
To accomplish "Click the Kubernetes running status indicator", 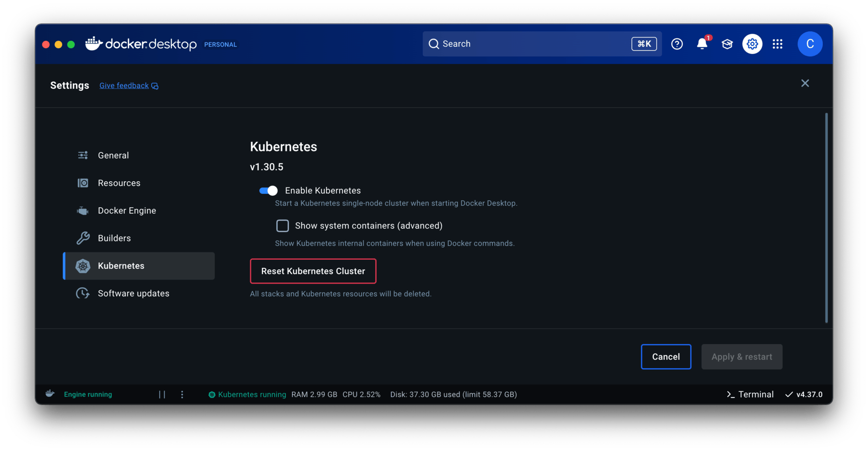I will coord(247,394).
